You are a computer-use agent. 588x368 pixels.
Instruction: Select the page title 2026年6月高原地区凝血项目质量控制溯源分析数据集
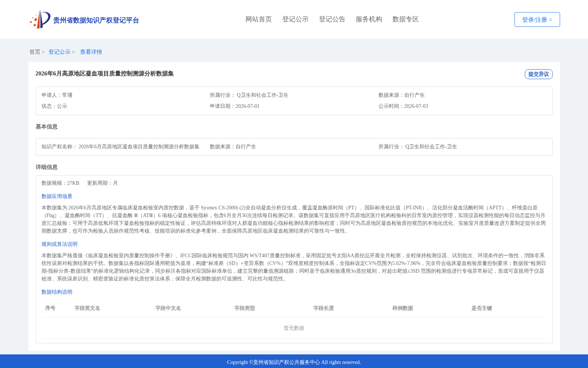pyautogui.click(x=104, y=74)
